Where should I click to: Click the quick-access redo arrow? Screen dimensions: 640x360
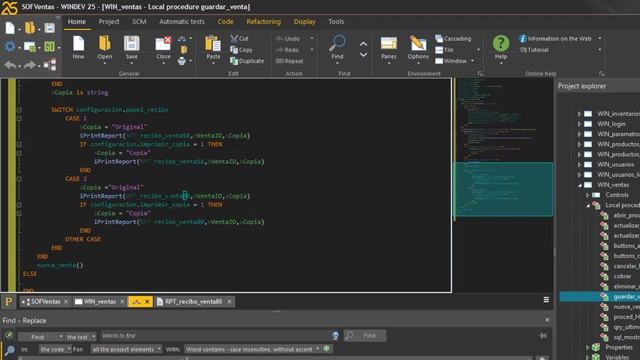tap(29, 64)
